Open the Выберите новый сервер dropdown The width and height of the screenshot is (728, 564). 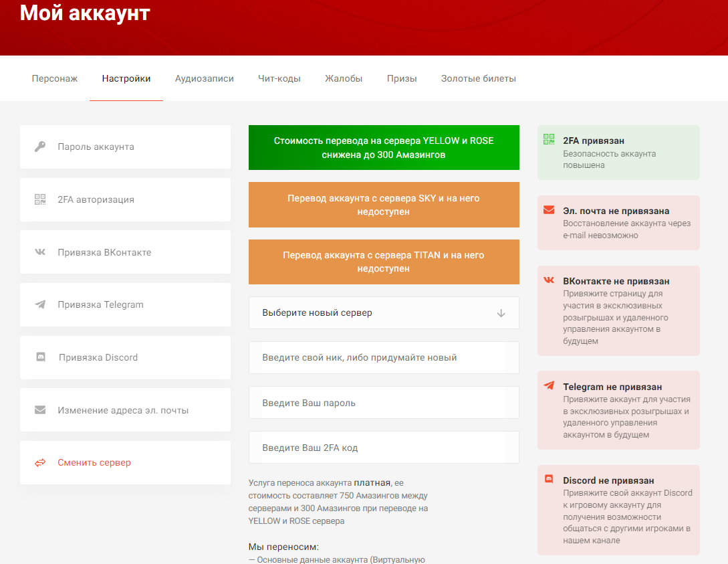pyautogui.click(x=374, y=313)
